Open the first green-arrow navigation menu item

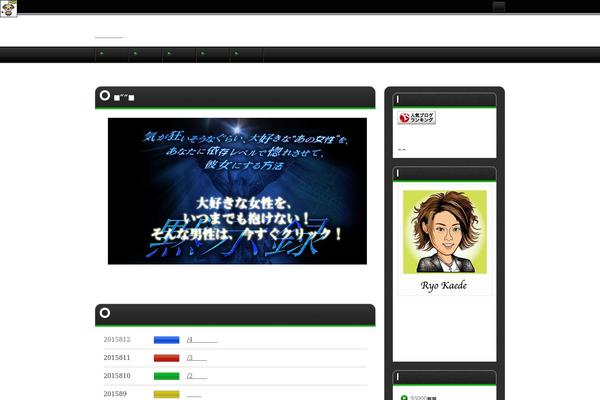pyautogui.click(x=112, y=55)
